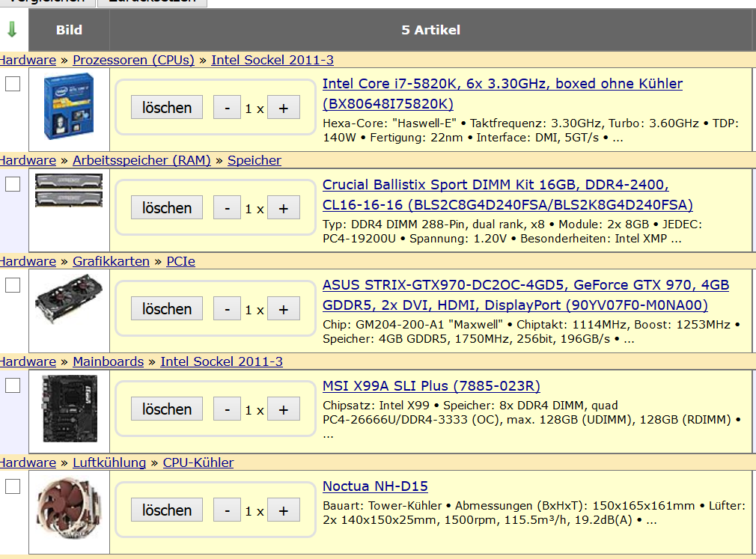Go to Speicher subcategory
Screen dimensions: 756x559
tap(254, 160)
